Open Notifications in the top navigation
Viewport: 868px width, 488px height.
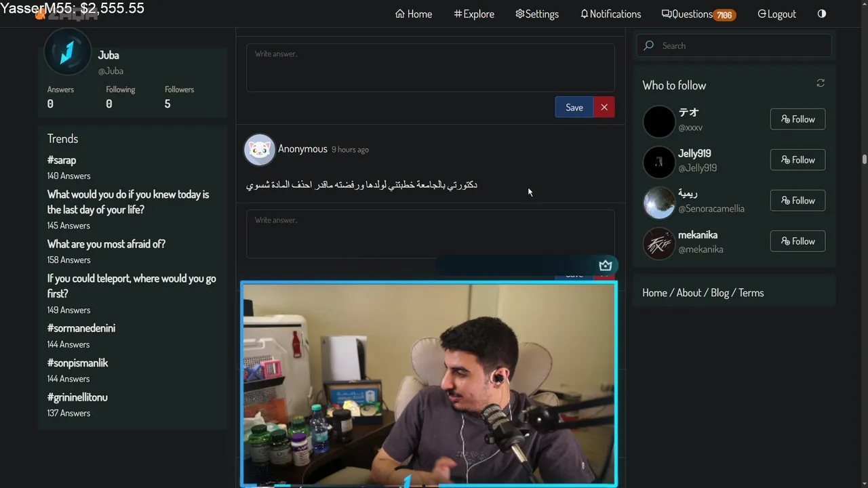point(610,14)
